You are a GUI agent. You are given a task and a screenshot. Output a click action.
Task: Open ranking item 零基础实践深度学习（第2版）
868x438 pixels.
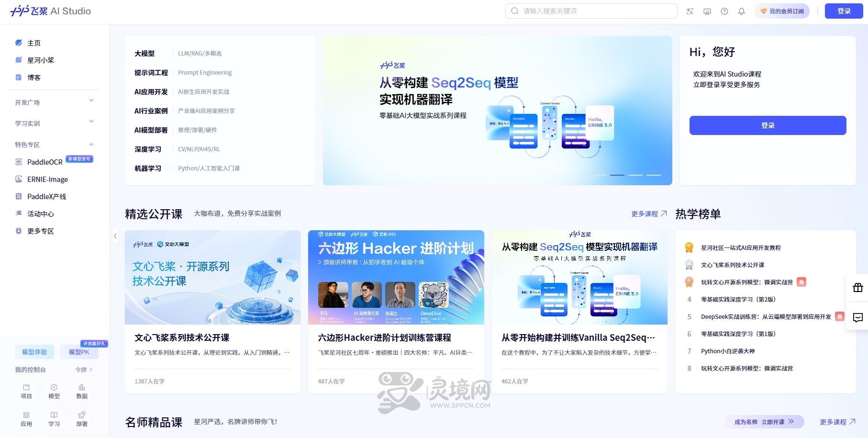(x=738, y=300)
